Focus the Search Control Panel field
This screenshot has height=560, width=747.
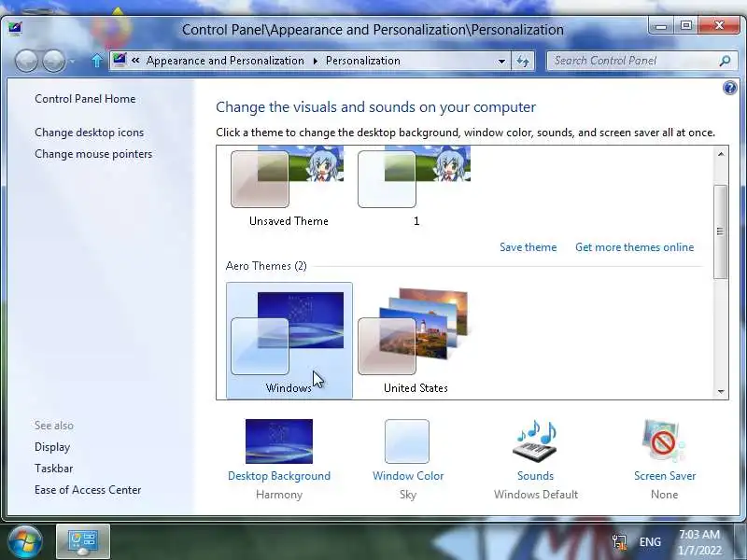641,61
